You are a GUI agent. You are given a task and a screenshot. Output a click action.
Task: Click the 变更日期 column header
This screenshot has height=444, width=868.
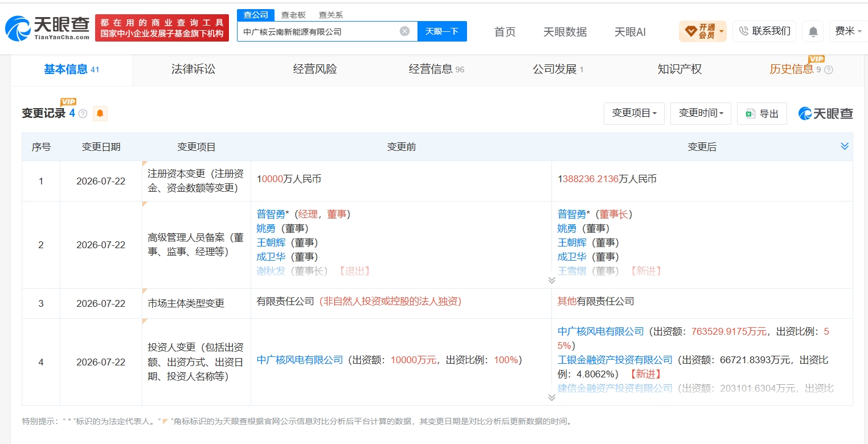(101, 147)
